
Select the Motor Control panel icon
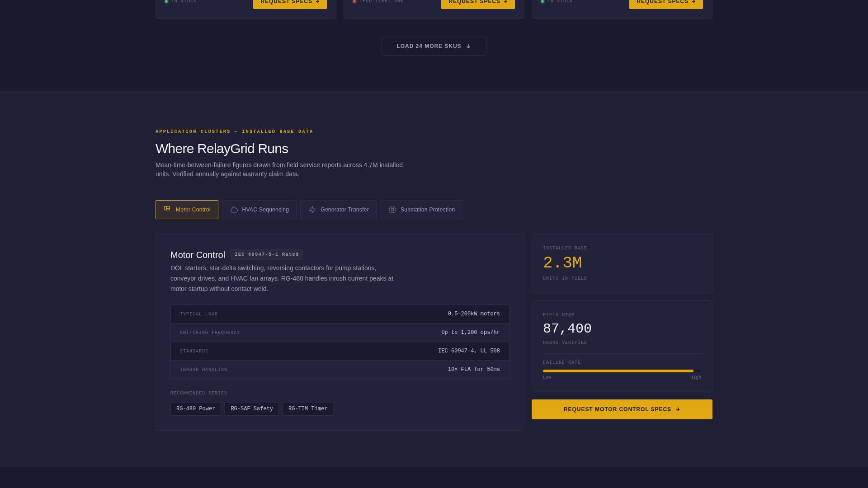pyautogui.click(x=167, y=209)
